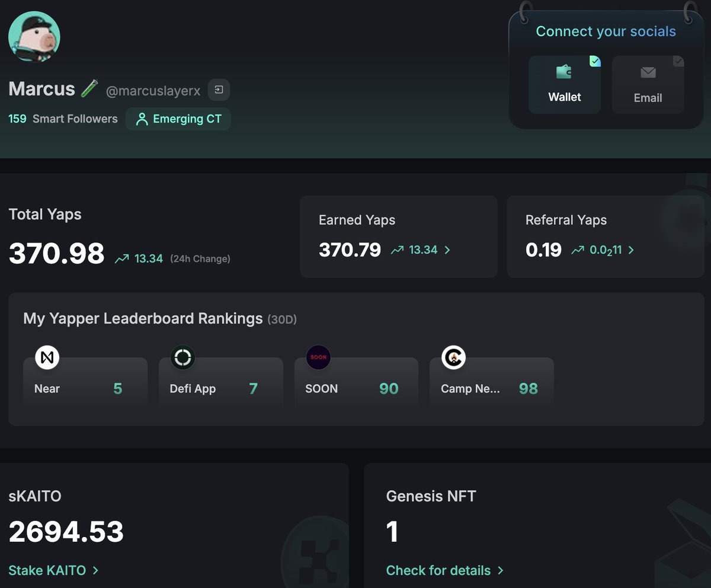The height and width of the screenshot is (588, 711).
Task: Expand Earned Yaps details chevron
Action: (x=447, y=250)
